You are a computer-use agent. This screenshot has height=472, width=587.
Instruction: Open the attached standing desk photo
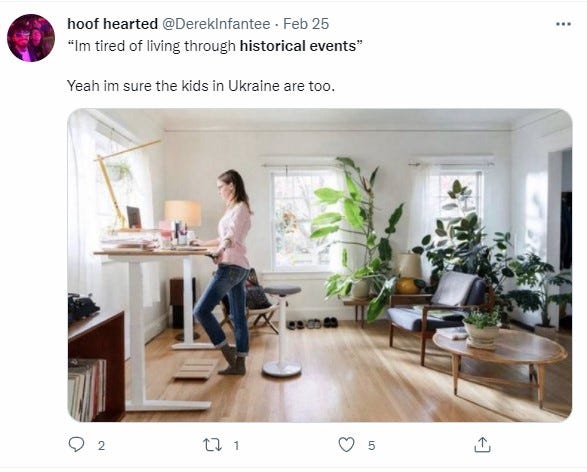(320, 265)
